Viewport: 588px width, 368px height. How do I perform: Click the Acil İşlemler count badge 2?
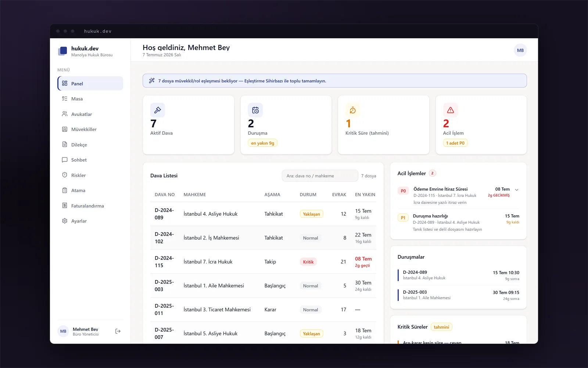(433, 173)
